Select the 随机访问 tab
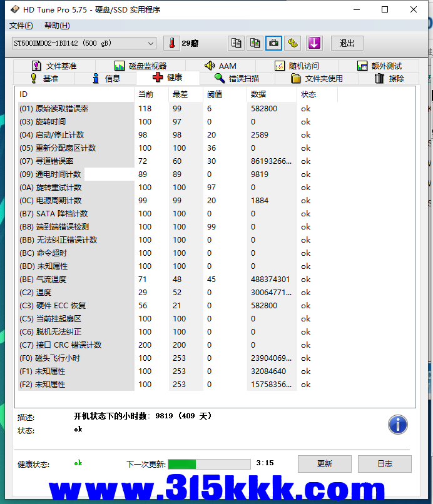The image size is (433, 504). pyautogui.click(x=297, y=66)
